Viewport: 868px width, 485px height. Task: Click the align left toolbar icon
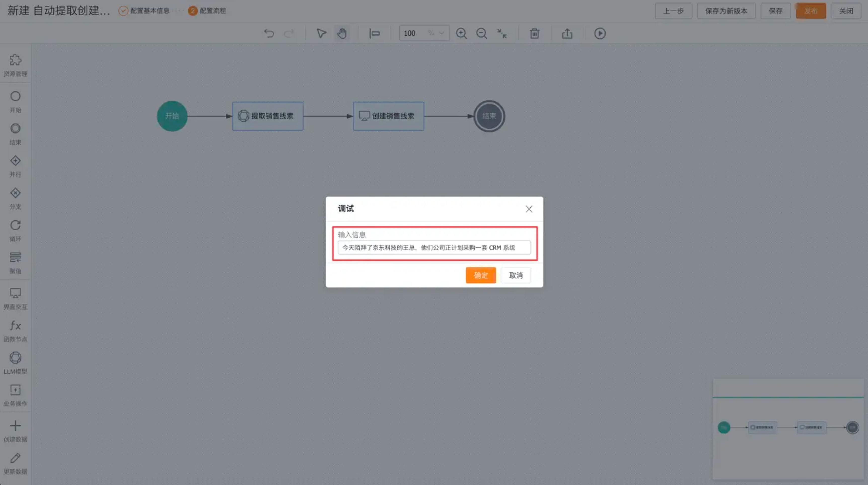click(x=374, y=33)
